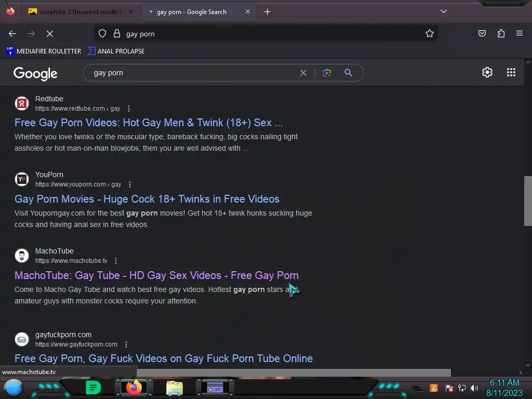The image size is (532, 399).
Task: Open YouPorn result more options dots
Action: (129, 184)
